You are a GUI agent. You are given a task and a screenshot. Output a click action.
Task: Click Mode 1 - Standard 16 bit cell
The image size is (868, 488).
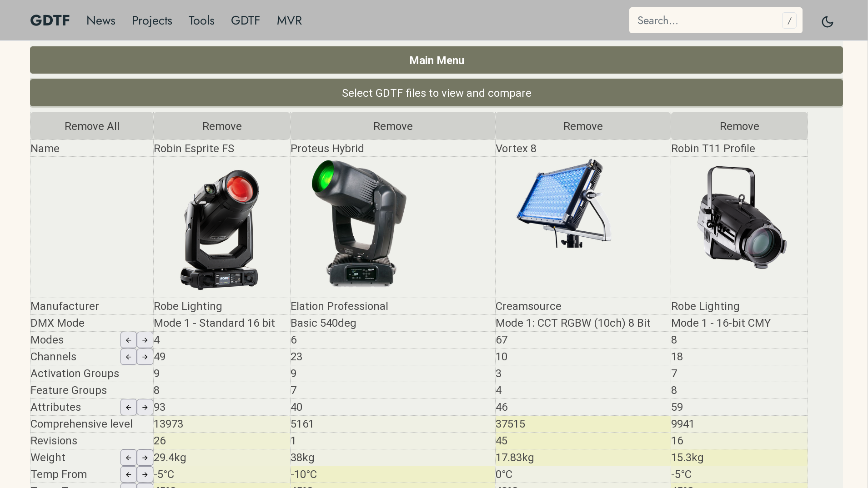[x=222, y=323]
